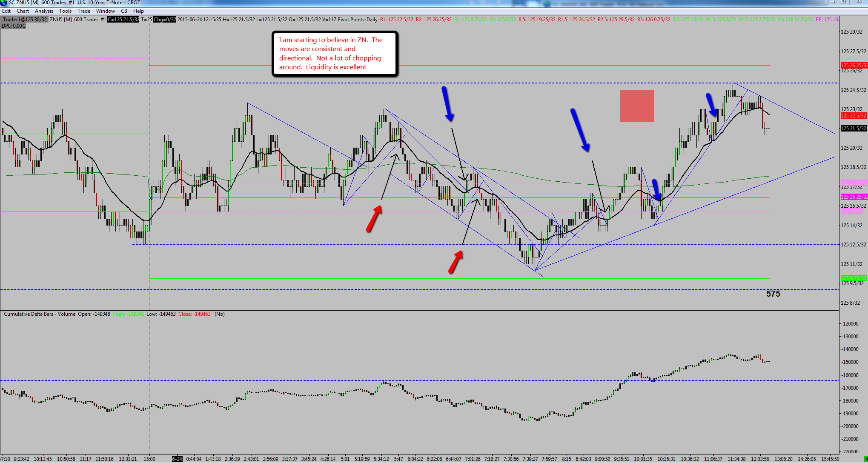Screen dimensions: 868x463
Task: Click the 'R1.5: 125 24.5/32' pivot readout
Action: pos(576,20)
